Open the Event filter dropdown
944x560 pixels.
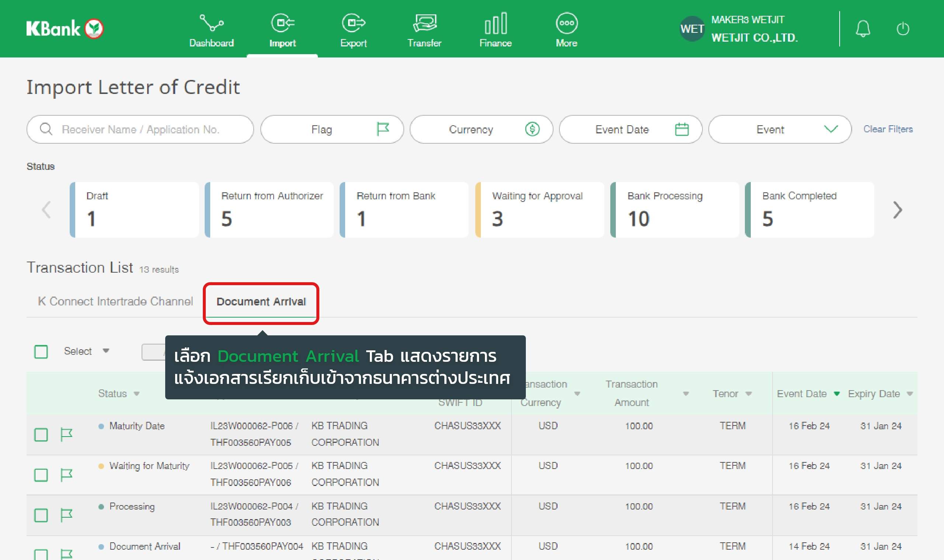click(780, 129)
